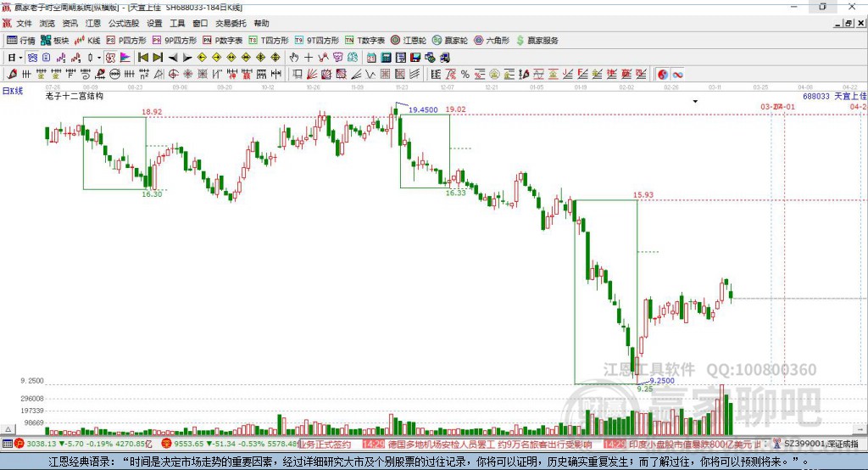Open the 浏览 menu
This screenshot has height=470, width=868.
pos(47,23)
